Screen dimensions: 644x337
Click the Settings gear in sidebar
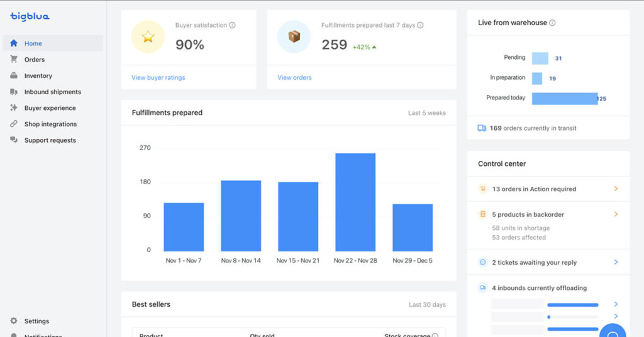click(x=14, y=321)
